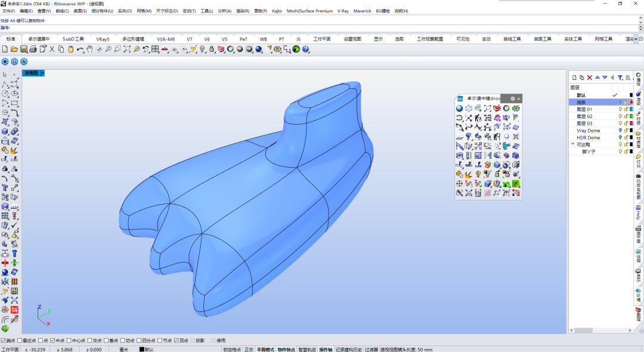Move layer up with the blue triangle
Image resolution: width=644 pixels, height=352 pixels.
click(x=597, y=77)
